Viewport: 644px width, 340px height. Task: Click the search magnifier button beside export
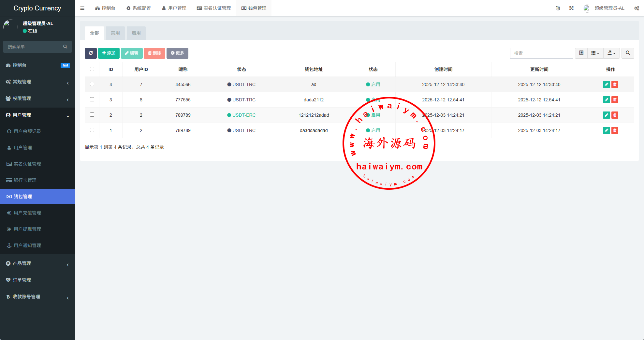coord(628,53)
